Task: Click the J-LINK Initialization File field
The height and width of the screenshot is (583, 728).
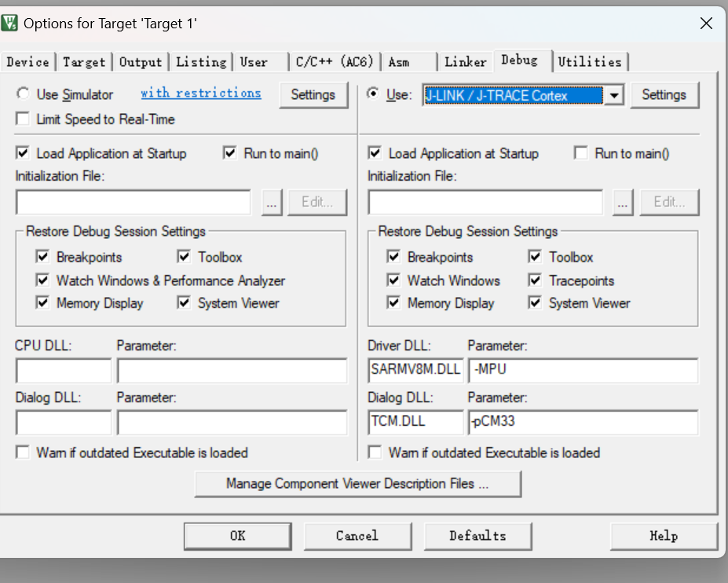Action: pos(485,202)
